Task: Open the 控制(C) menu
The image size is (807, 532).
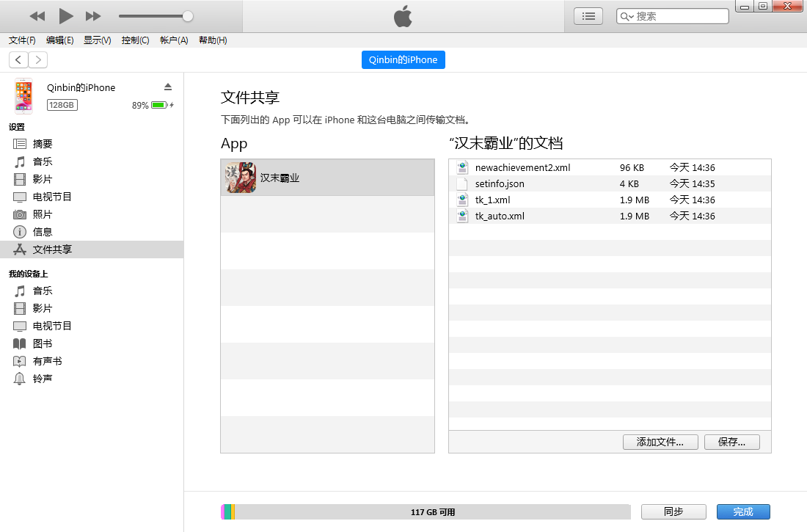Action: [x=136, y=40]
